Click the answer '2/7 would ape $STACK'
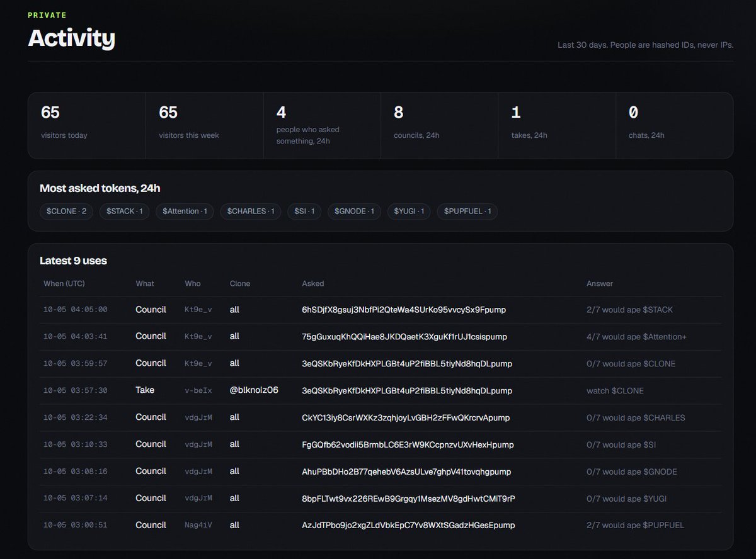The width and height of the screenshot is (756, 559). click(x=630, y=310)
